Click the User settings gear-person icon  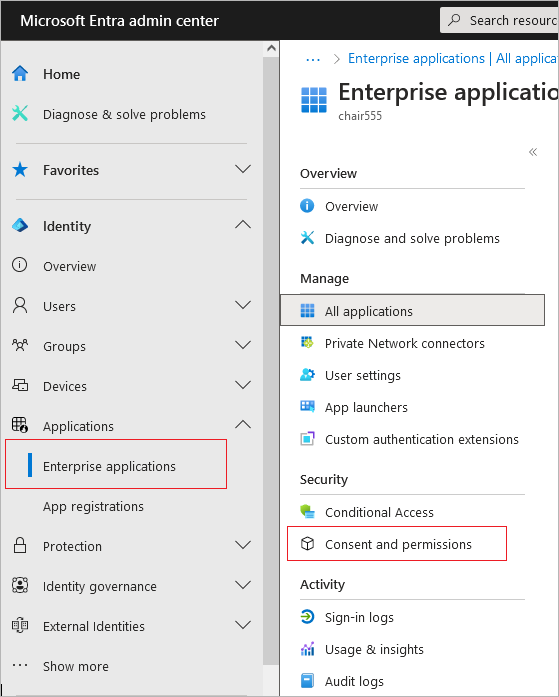click(x=307, y=375)
